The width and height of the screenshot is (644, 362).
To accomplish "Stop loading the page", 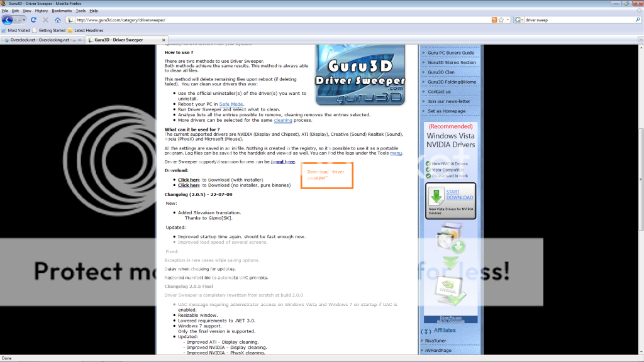I will pyautogui.click(x=45, y=19).
